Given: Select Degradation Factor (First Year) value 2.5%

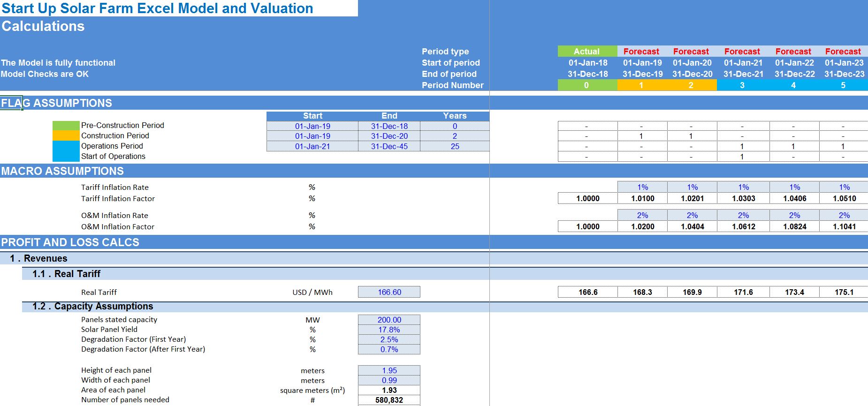Looking at the screenshot, I should pyautogui.click(x=389, y=339).
